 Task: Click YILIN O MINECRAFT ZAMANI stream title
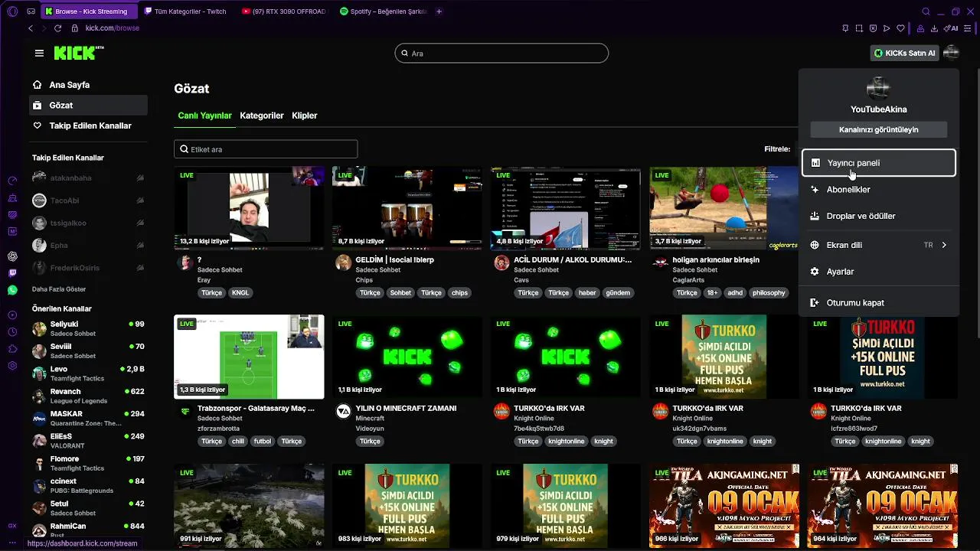(x=406, y=409)
